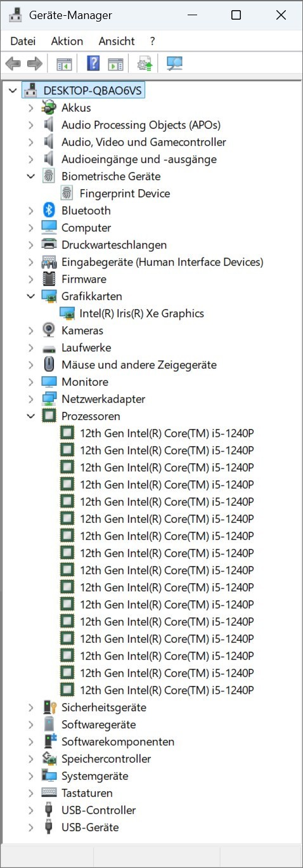Click the Bluetooth logo icon in the tree

[49, 211]
